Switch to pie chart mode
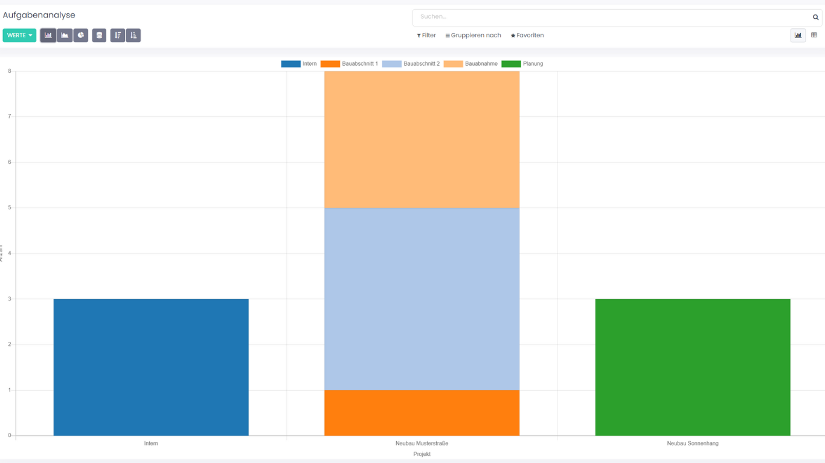Viewport: 825px width, 463px height. coord(80,35)
